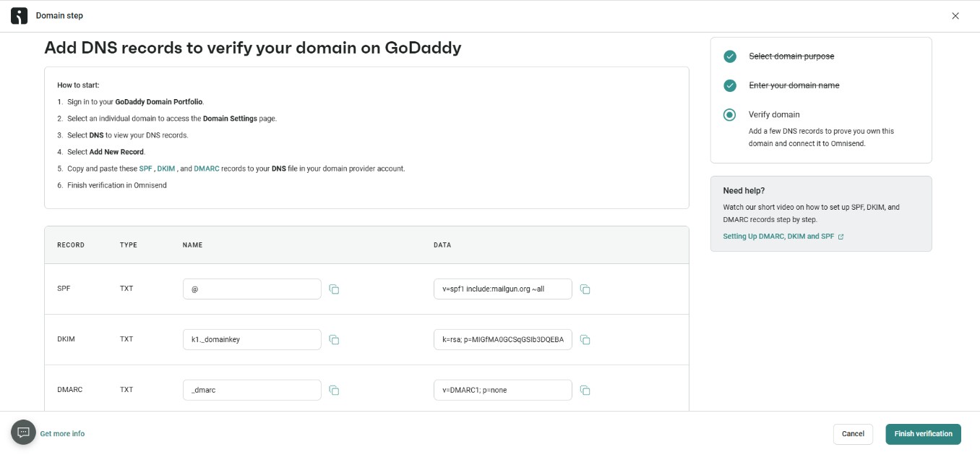Click the Omnisend logo icon
Viewport: 980px width, 455px height.
pyautogui.click(x=19, y=16)
